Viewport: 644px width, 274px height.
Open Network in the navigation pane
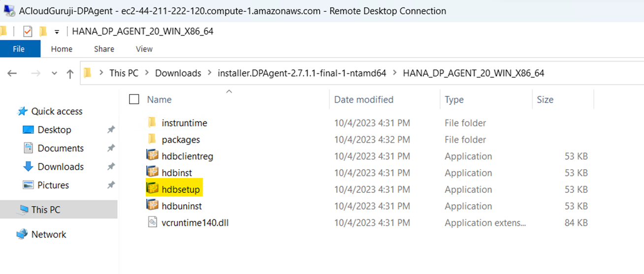[x=48, y=234]
